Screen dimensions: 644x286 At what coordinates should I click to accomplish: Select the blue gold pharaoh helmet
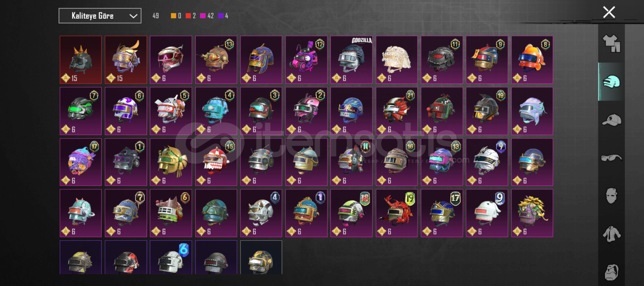(x=261, y=60)
